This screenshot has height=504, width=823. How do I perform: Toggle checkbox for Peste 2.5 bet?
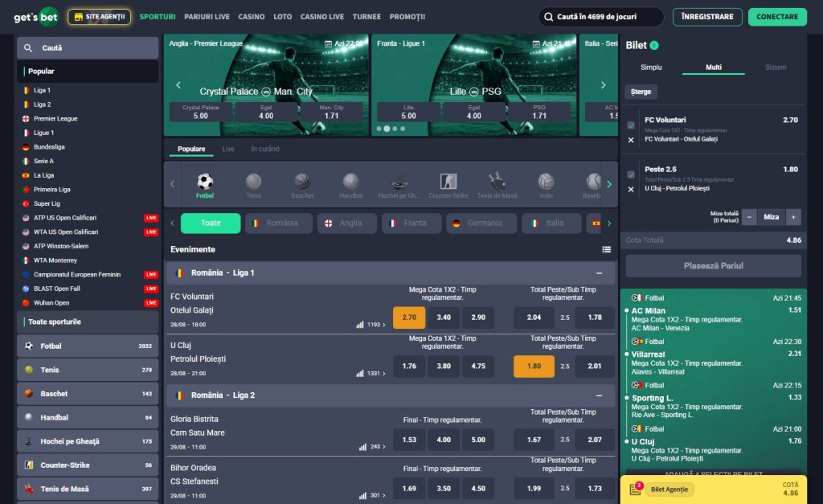coord(631,174)
